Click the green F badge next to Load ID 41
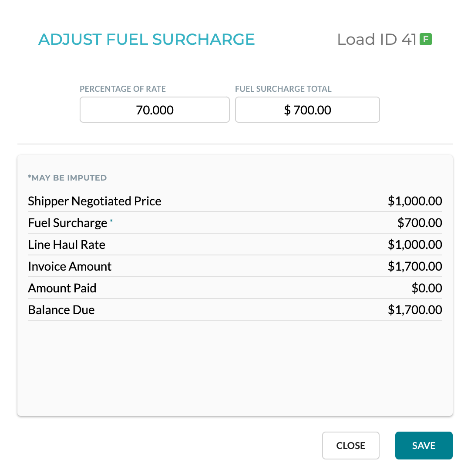 [x=425, y=39]
